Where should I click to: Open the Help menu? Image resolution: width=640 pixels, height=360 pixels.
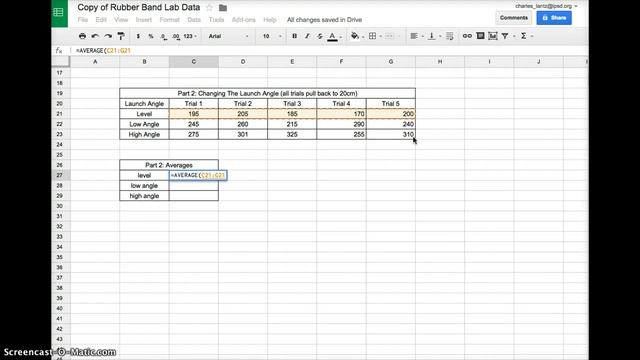270,20
